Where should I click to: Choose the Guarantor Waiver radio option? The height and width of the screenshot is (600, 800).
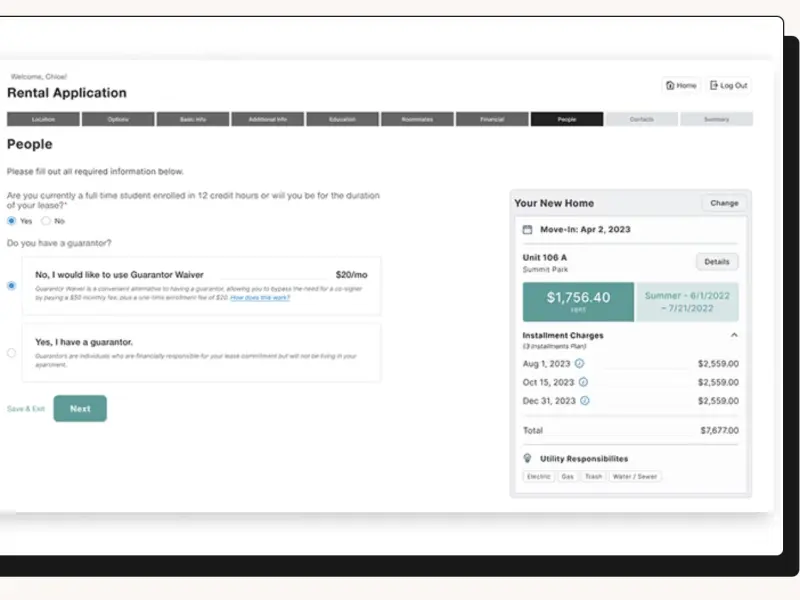(12, 285)
